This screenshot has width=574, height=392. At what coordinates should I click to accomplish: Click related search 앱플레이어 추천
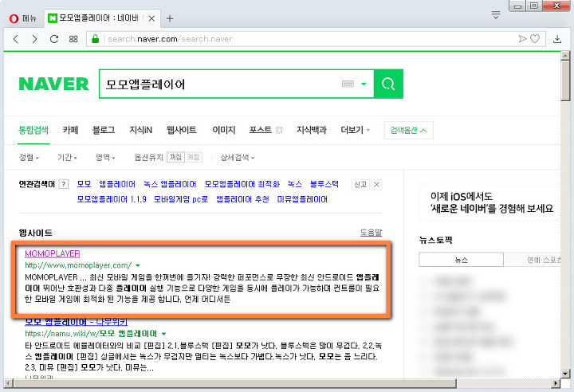pos(242,199)
